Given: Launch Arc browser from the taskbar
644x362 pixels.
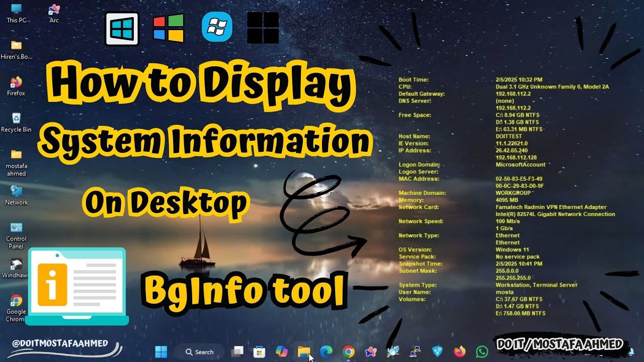Looking at the screenshot, I should 371,351.
